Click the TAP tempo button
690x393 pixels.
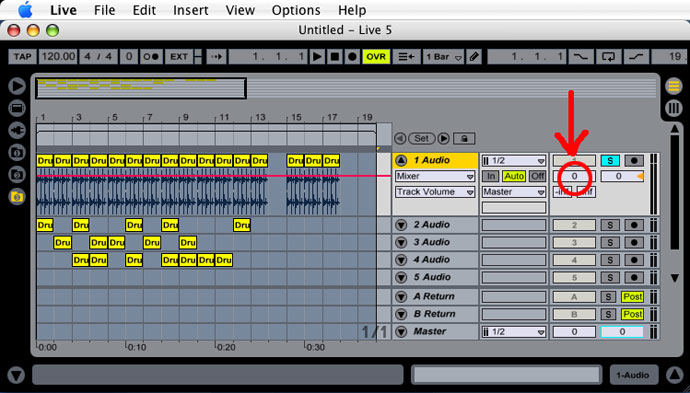tap(22, 57)
